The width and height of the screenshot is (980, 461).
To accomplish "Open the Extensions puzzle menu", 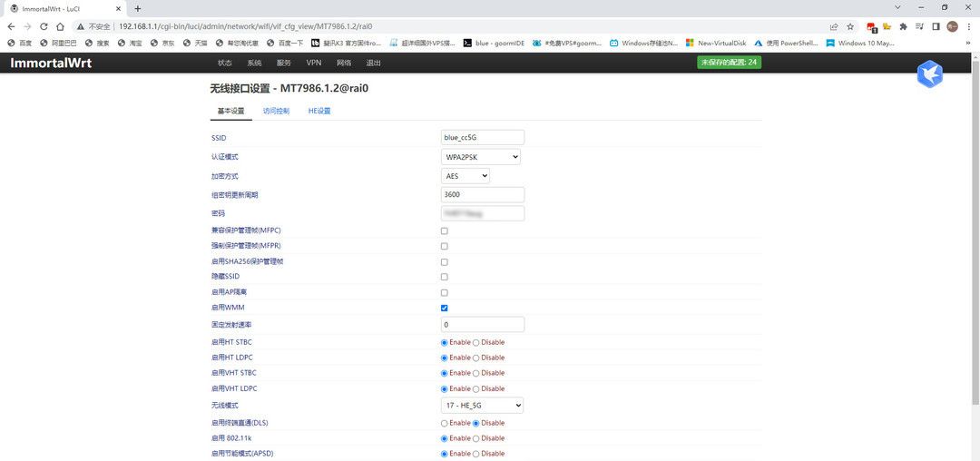I will click(x=903, y=27).
